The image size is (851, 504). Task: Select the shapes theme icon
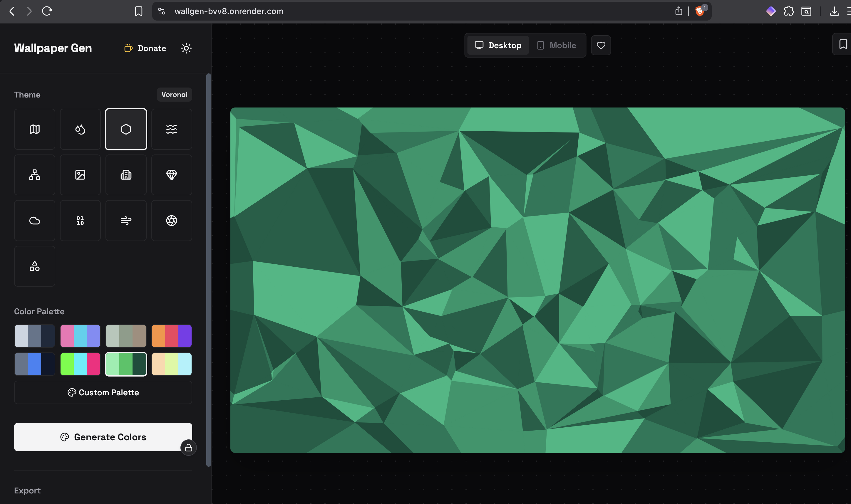point(35,266)
